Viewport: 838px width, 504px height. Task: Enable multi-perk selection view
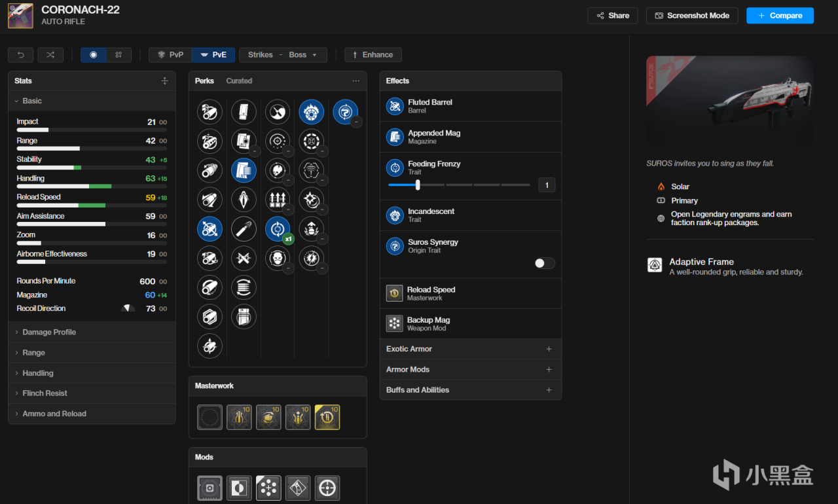(x=118, y=55)
